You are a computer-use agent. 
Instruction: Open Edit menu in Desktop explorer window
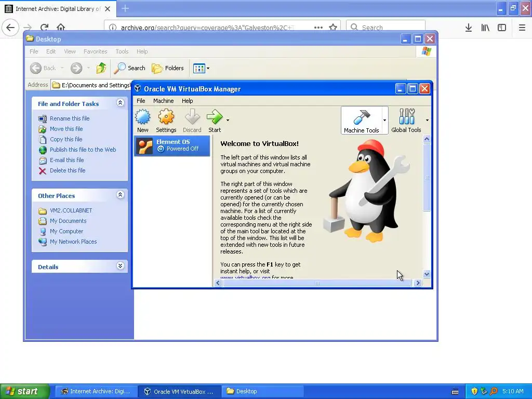[51, 51]
